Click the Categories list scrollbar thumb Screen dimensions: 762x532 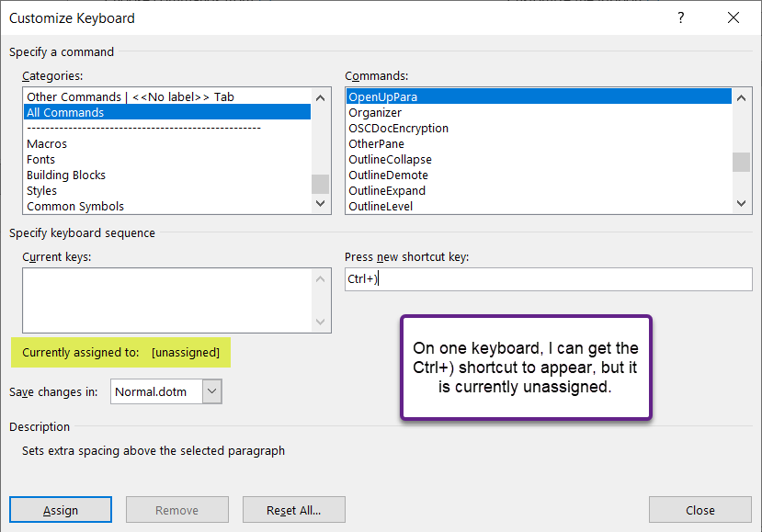[x=320, y=184]
